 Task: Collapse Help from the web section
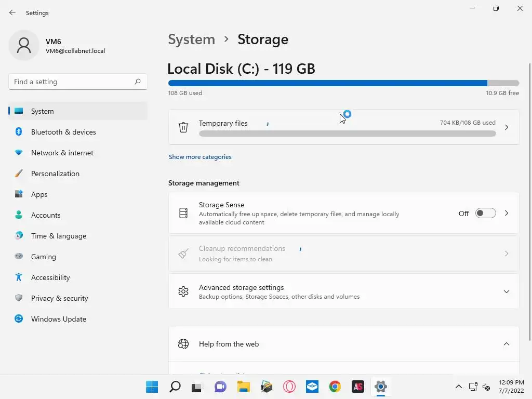click(x=507, y=344)
